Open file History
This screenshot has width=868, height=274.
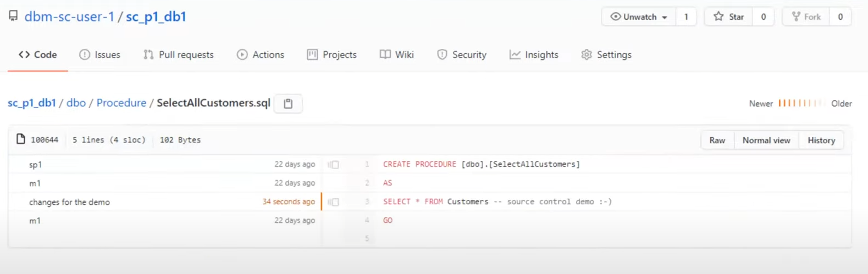click(821, 141)
